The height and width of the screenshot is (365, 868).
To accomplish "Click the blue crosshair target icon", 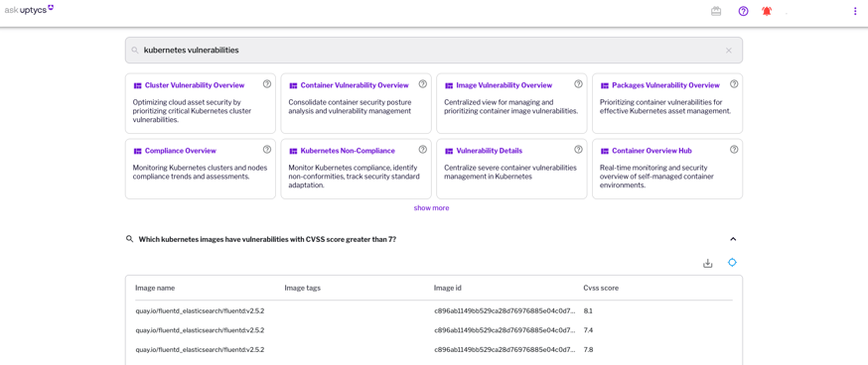I will click(x=732, y=263).
